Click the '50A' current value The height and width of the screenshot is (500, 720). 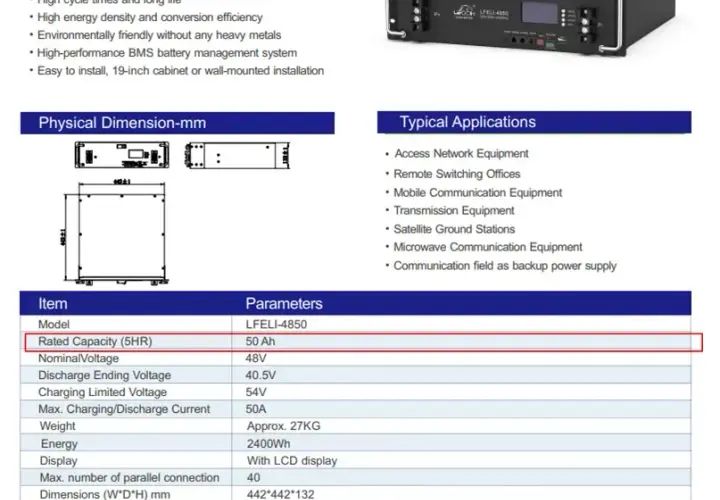click(x=256, y=409)
